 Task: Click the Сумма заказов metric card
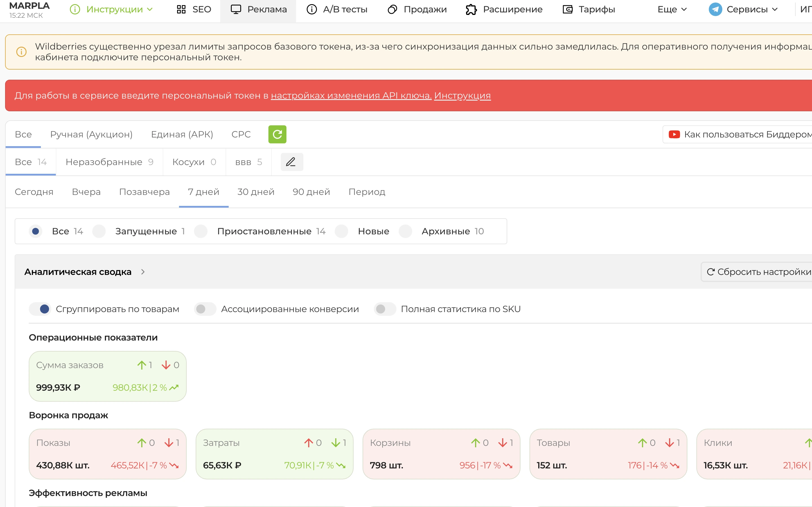pyautogui.click(x=108, y=376)
